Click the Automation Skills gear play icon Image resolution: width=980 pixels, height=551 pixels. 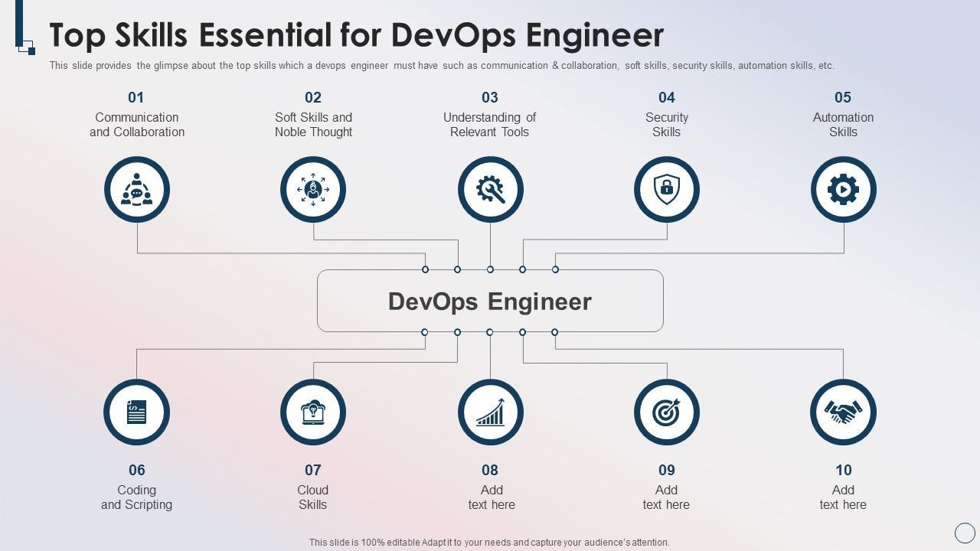843,189
